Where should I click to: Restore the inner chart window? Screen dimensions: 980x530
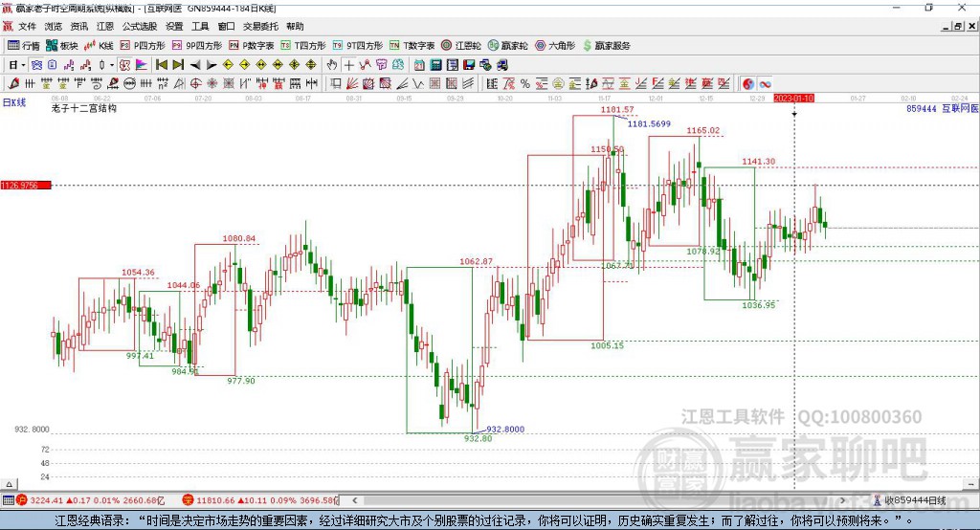point(958,26)
